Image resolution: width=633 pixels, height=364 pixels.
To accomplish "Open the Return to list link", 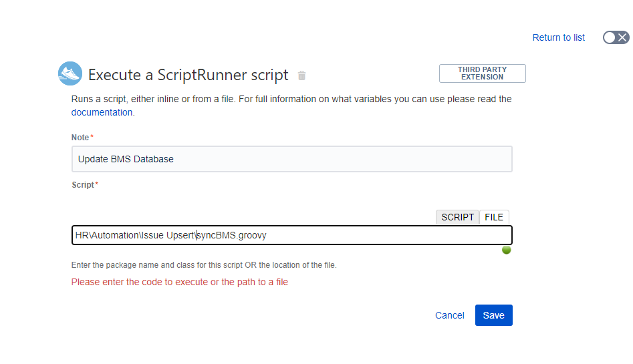I will click(x=558, y=37).
